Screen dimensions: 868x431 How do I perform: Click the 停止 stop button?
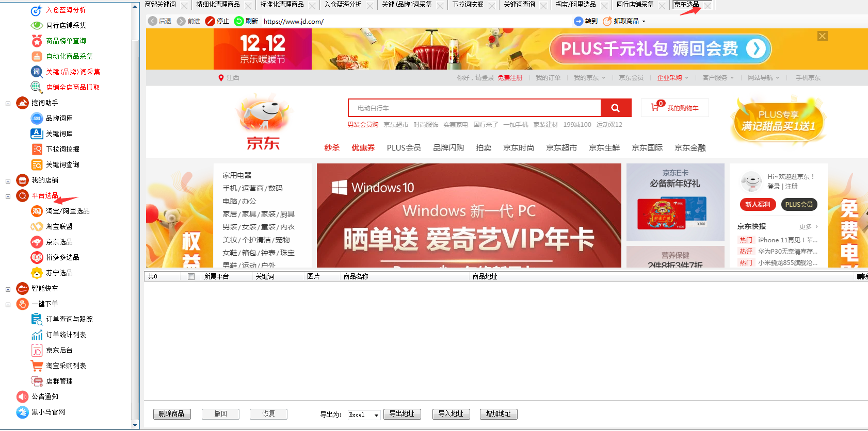pos(217,21)
